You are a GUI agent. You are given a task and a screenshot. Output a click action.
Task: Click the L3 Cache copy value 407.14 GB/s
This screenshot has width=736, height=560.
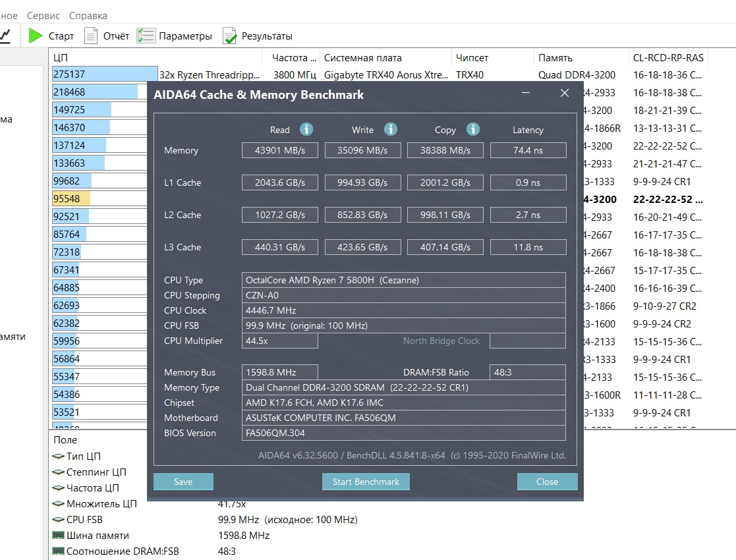coord(445,247)
